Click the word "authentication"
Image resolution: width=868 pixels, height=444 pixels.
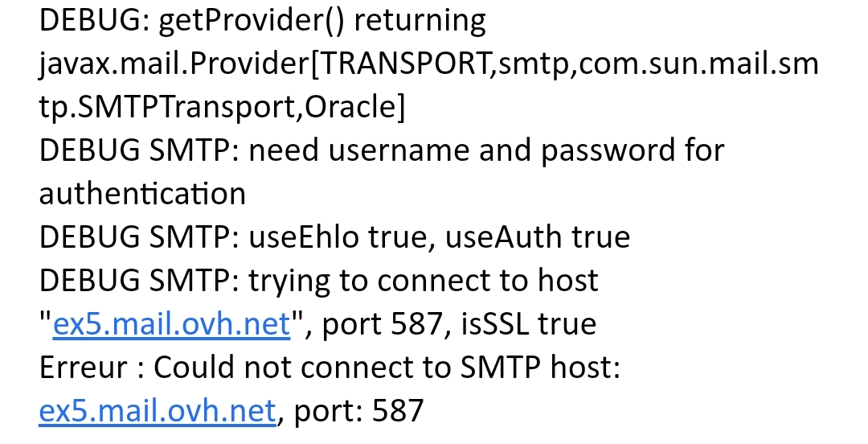point(142,194)
